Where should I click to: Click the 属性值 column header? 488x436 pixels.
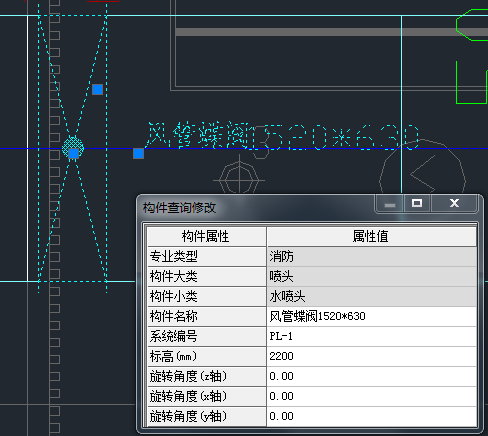[371, 236]
